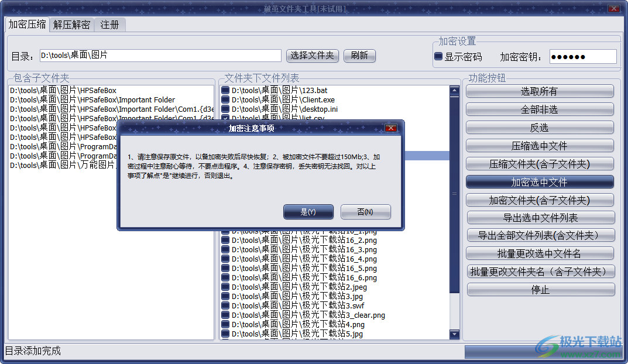
Task: Switch to the 加密压缩 tab
Action: point(28,25)
